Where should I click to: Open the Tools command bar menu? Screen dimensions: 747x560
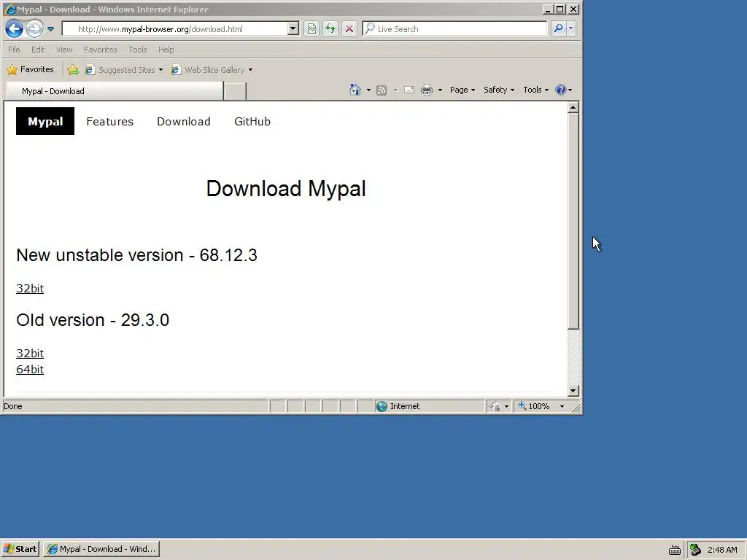click(x=535, y=90)
